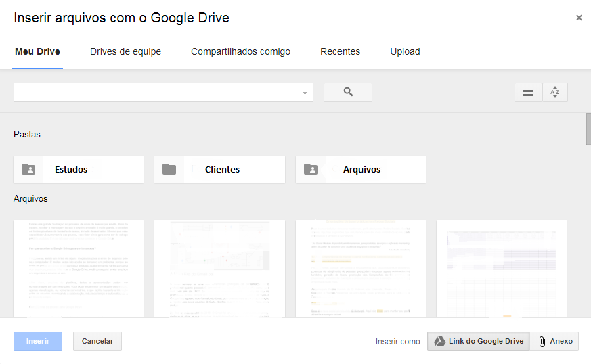Open the Arquivos folder
The image size is (591, 364).
coord(361,169)
